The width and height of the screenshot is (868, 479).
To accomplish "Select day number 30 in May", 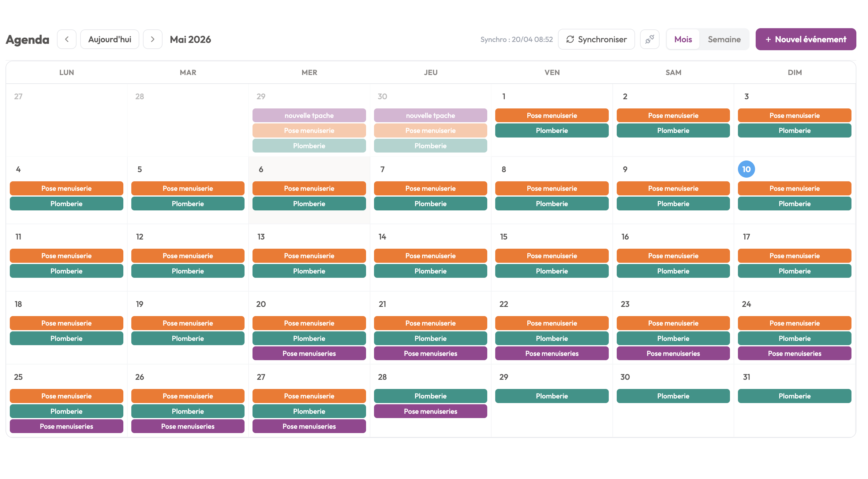I will pyautogui.click(x=625, y=377).
